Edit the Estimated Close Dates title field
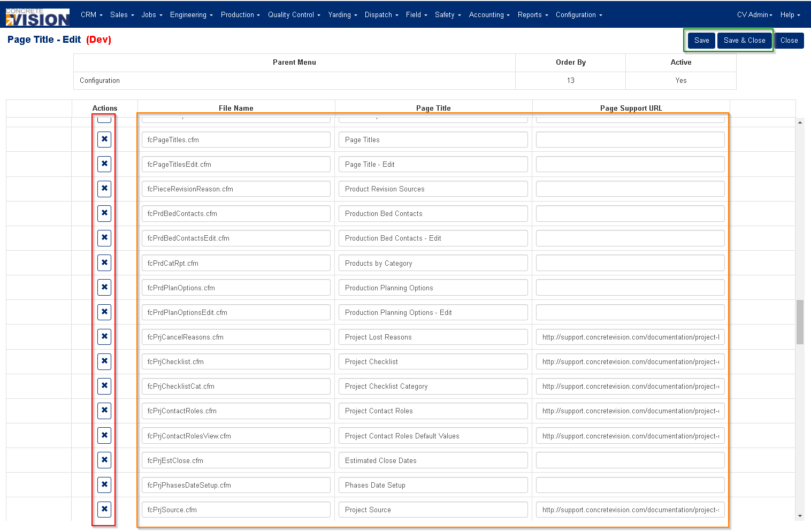 pyautogui.click(x=433, y=460)
